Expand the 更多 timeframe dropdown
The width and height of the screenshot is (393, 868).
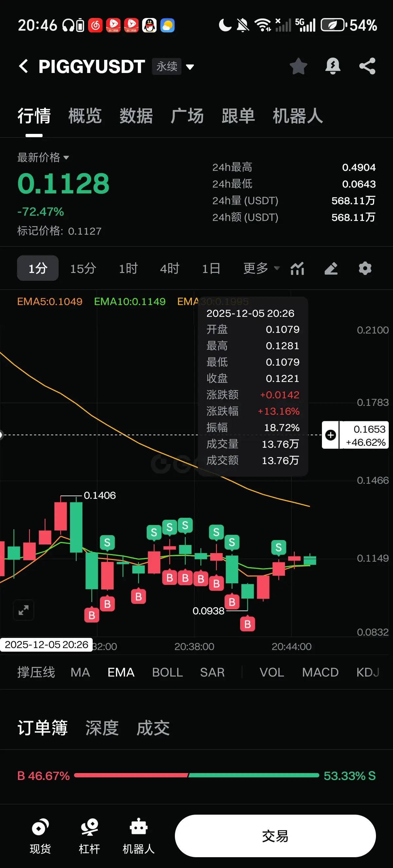coord(262,269)
